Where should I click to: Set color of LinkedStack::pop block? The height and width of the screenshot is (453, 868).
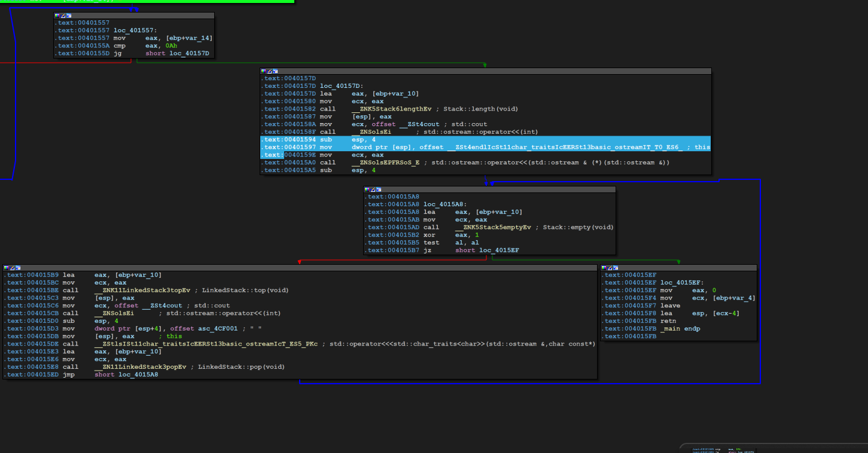6,268
